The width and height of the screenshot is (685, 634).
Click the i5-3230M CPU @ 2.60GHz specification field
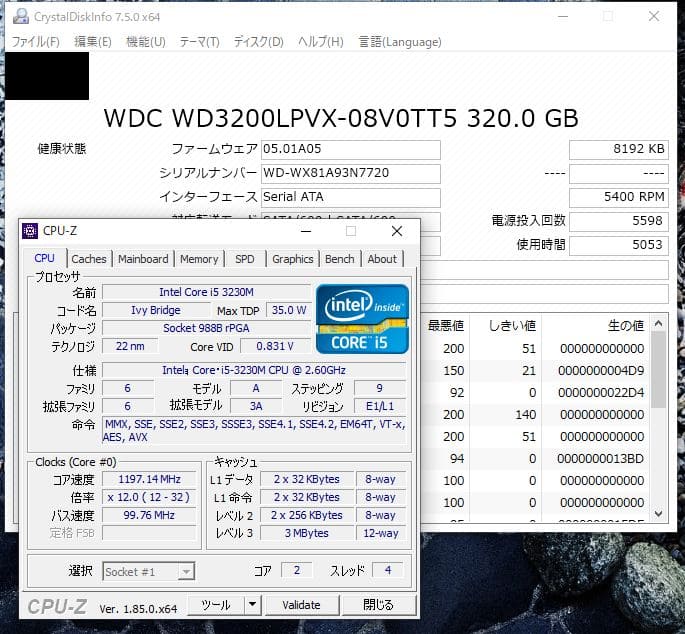coord(254,370)
